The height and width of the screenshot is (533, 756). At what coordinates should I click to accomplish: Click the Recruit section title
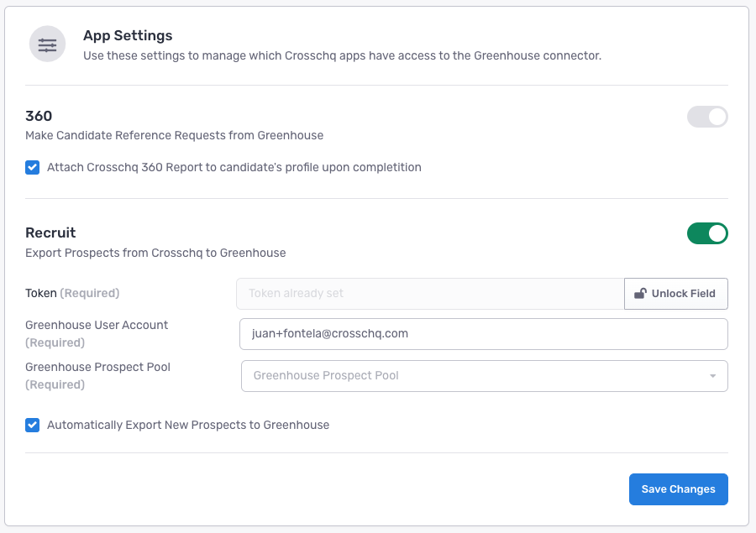[x=50, y=233]
